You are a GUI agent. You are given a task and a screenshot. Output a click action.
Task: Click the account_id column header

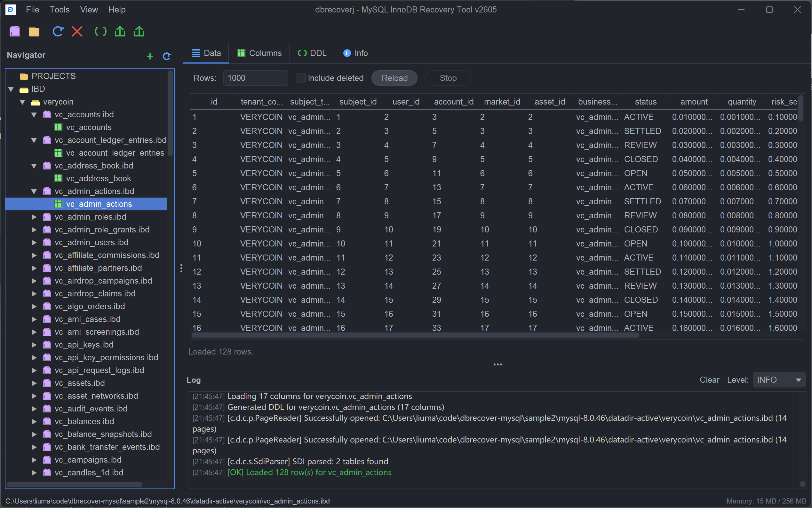[454, 102]
